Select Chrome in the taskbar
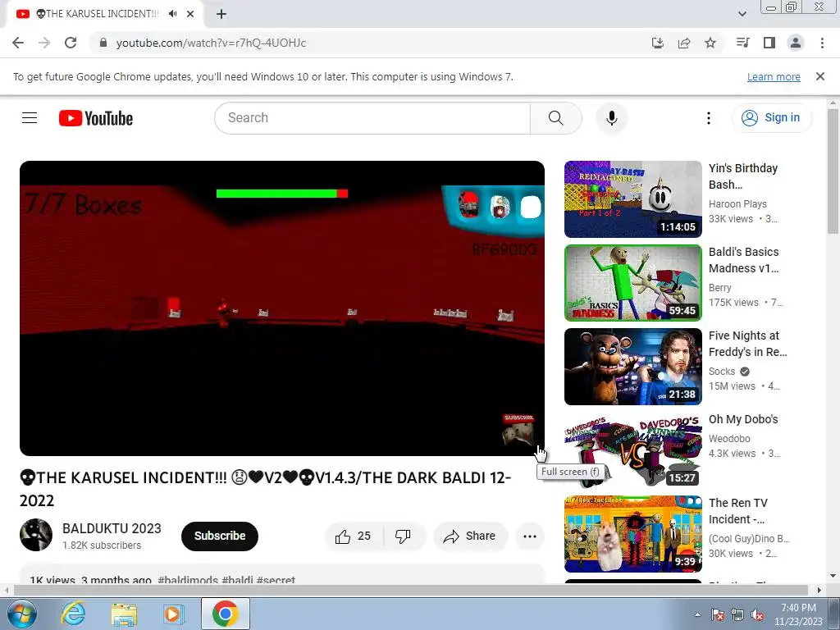Screen dimensions: 840x630 click(225, 614)
